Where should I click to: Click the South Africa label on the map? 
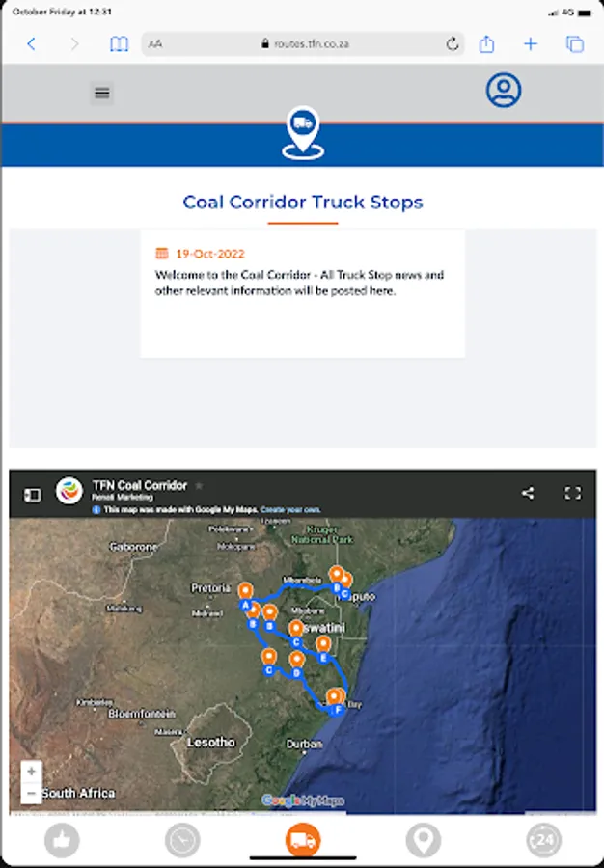pyautogui.click(x=78, y=794)
